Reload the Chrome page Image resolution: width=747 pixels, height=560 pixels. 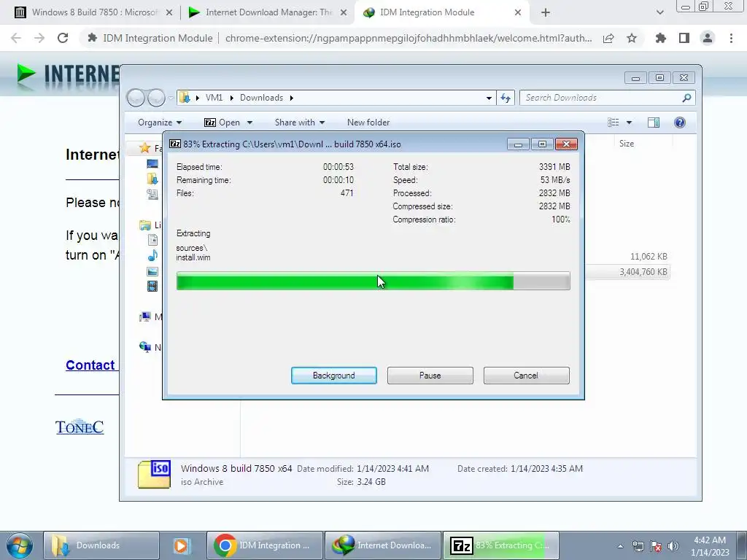click(63, 38)
